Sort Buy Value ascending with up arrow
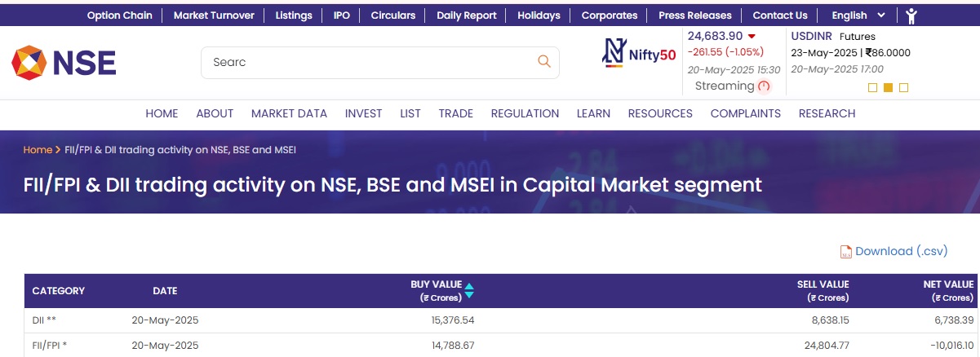 pos(469,285)
